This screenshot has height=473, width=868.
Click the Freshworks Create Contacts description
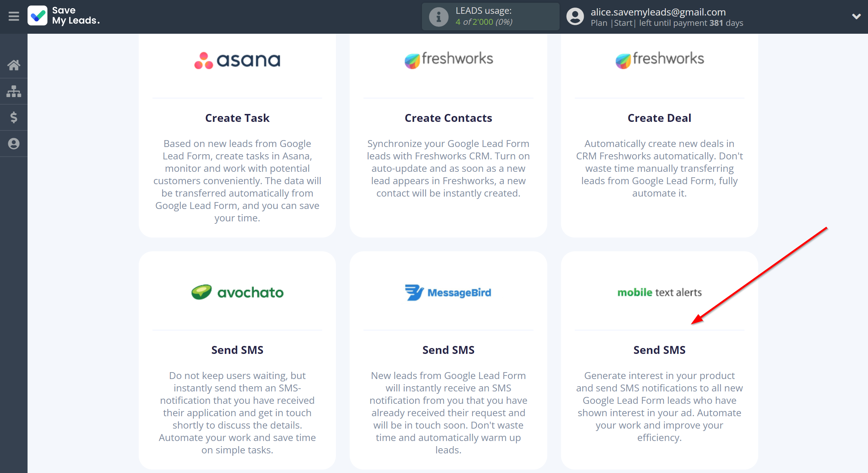click(x=448, y=168)
